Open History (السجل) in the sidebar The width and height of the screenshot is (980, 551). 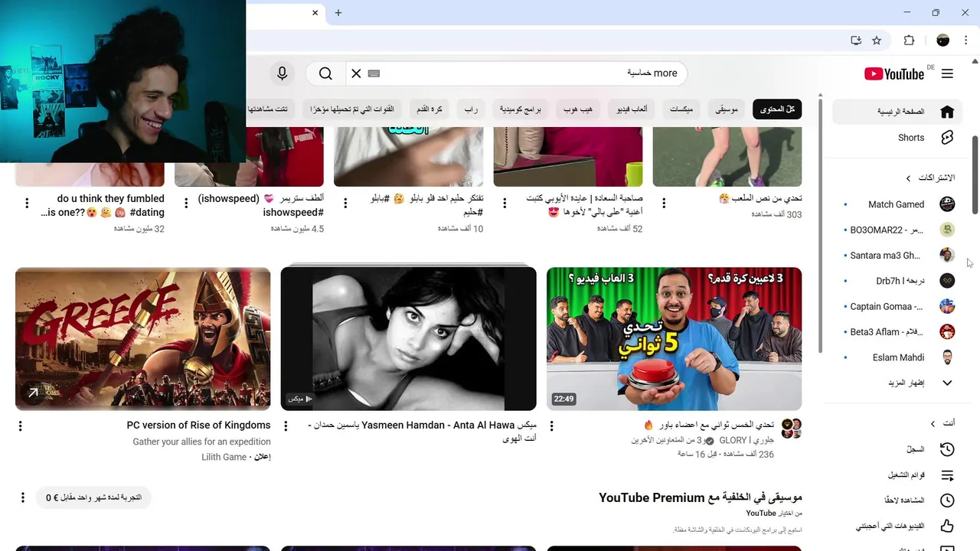(897, 449)
